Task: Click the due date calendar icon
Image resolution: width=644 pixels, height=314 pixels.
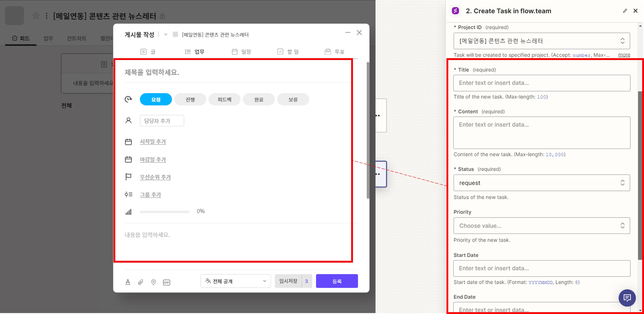Action: coord(128,159)
